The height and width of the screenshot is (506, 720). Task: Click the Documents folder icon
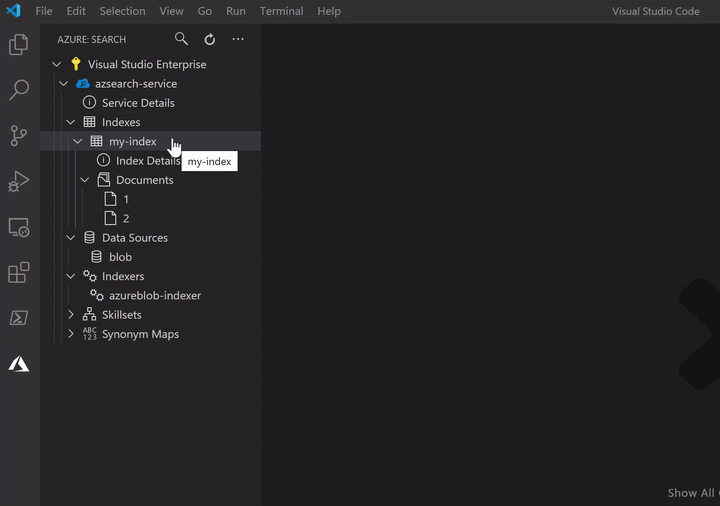[104, 180]
